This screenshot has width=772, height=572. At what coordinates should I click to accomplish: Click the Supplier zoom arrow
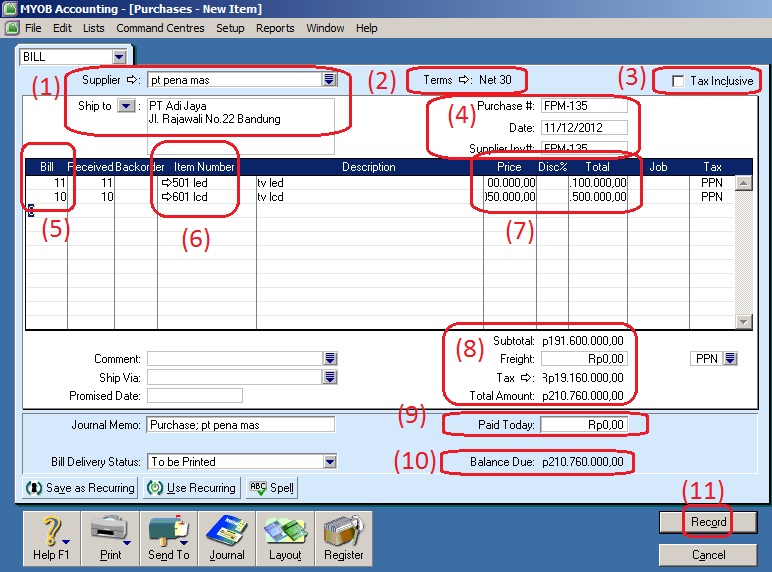pyautogui.click(x=132, y=80)
